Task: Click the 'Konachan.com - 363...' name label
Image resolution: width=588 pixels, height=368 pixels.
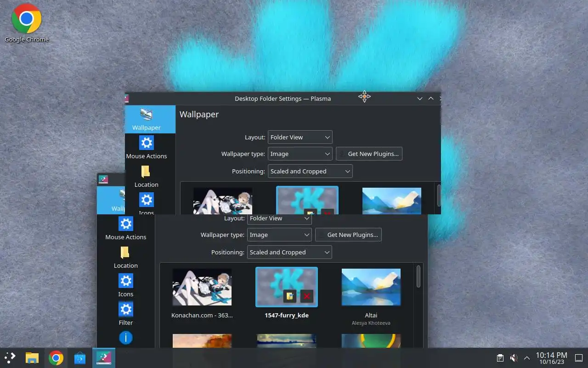Action: 202,315
